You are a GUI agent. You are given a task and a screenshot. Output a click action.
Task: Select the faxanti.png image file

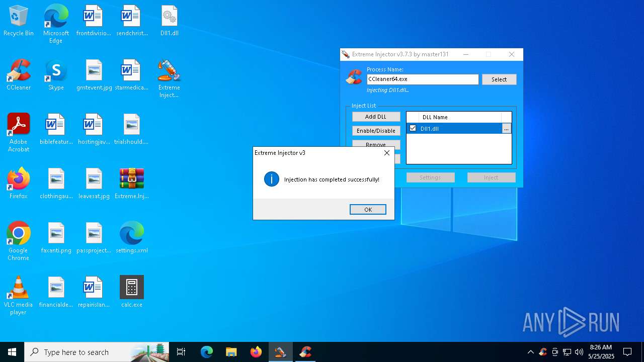coord(56,238)
